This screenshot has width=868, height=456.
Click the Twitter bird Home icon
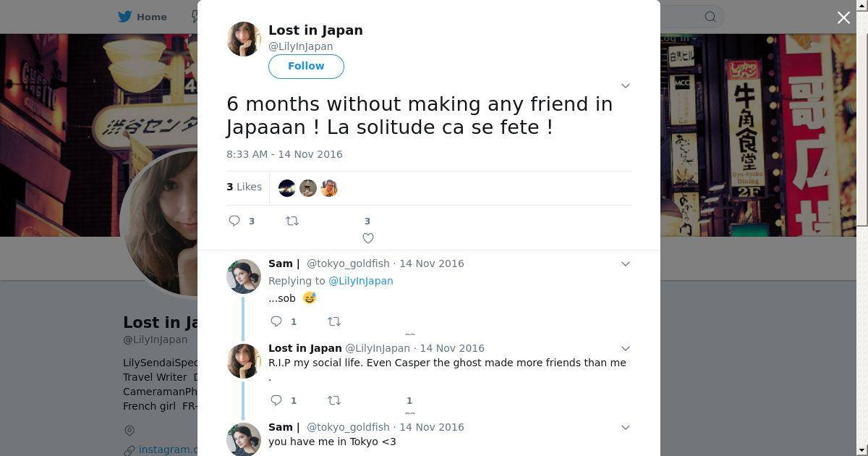126,17
